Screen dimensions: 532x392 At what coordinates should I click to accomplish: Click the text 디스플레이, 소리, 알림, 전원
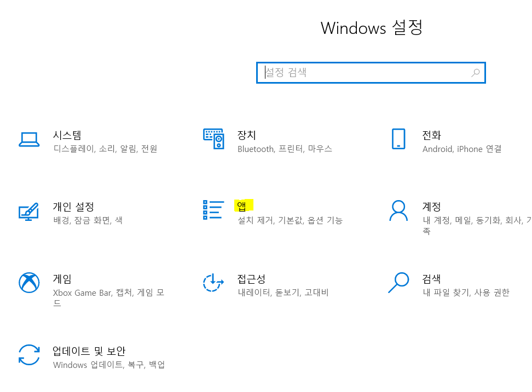(x=105, y=149)
